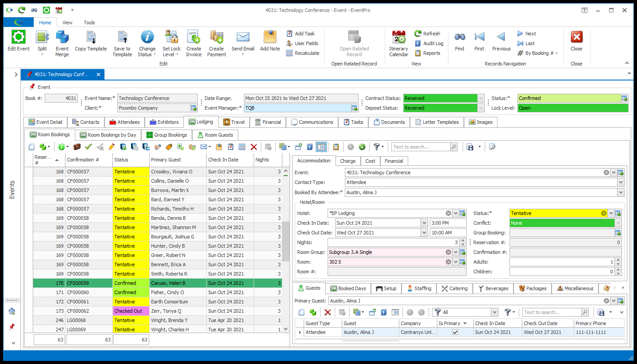Go to the First record
637x364 pixels.
[x=479, y=41]
